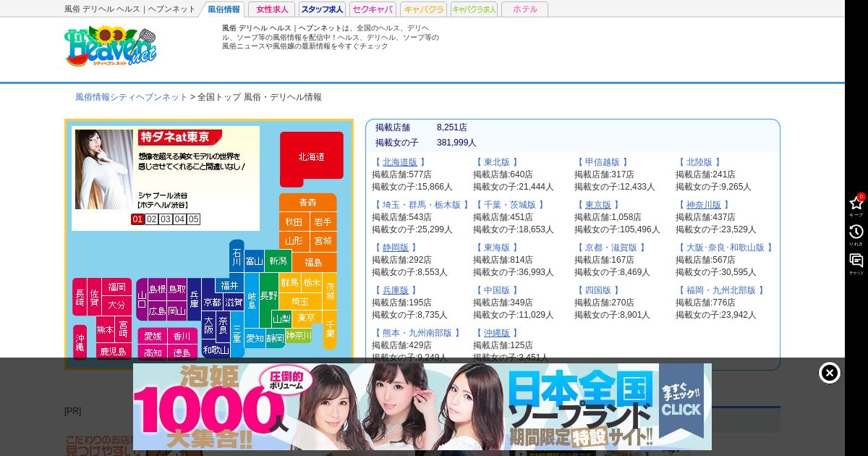The width and height of the screenshot is (868, 456).
Task: Select 新潟 on the map
Action: 278,261
